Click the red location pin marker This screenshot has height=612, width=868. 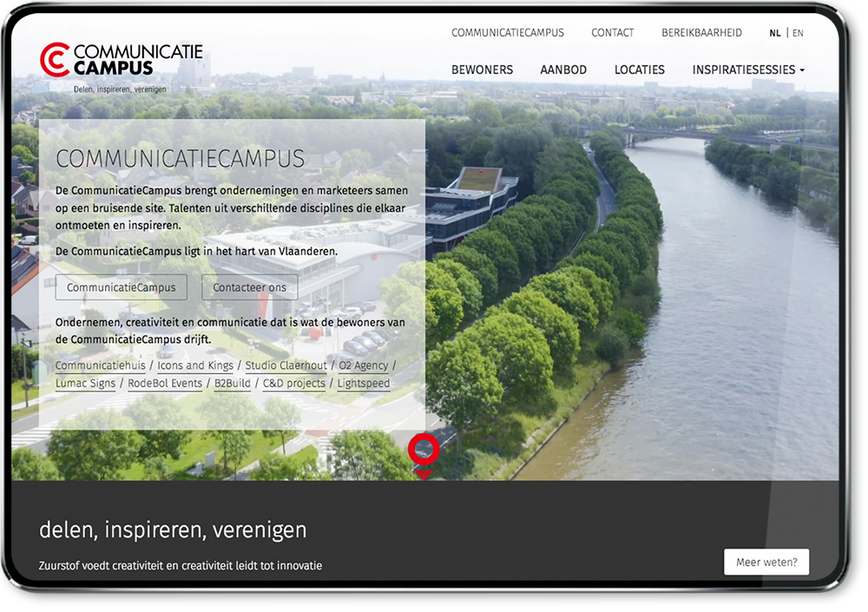click(424, 457)
